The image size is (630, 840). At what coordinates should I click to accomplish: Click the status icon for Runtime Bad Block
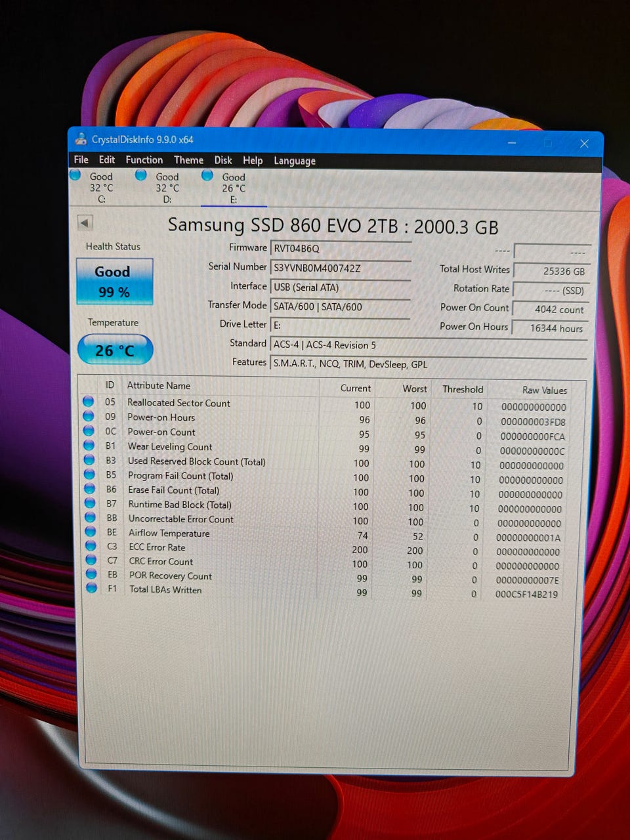pos(91,503)
